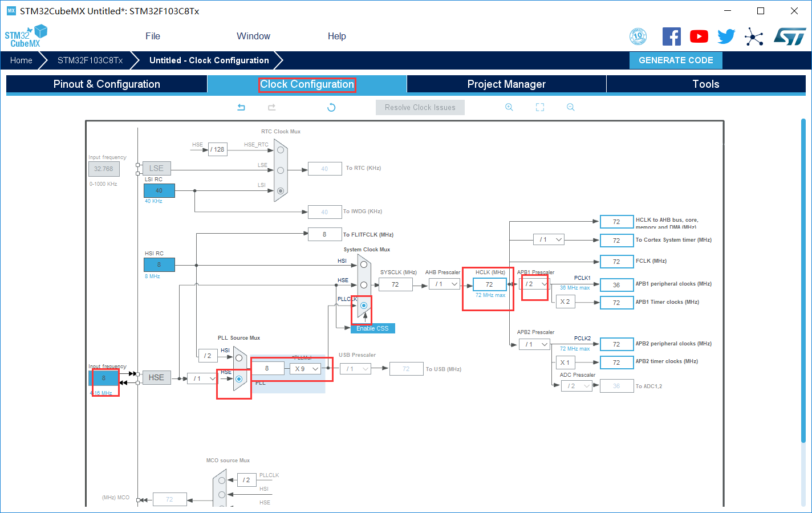812x513 pixels.
Task: Open the YouTube link icon
Action: (x=699, y=36)
